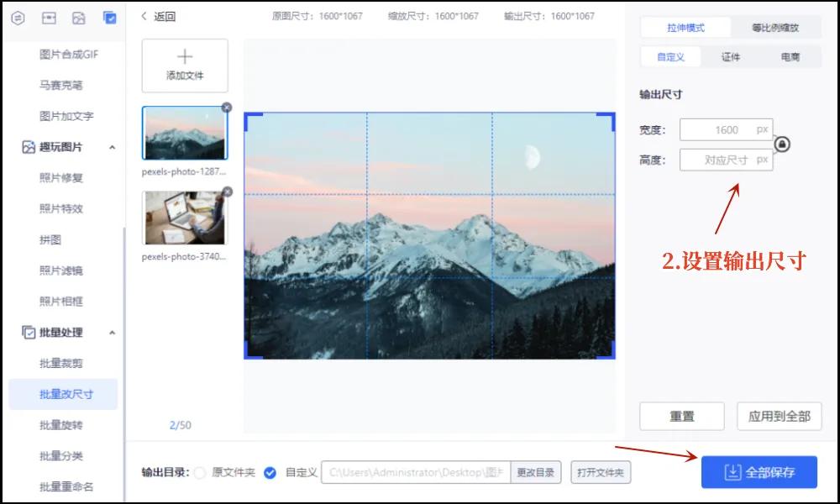
Task: Click the 重置 button to reset settings
Action: coord(681,415)
